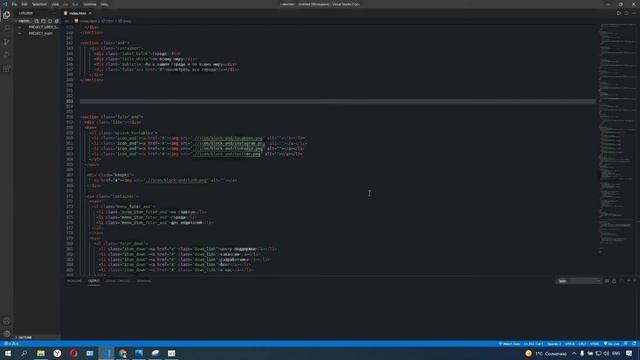Open the Run and Debug view icon
The width and height of the screenshot is (640, 360).
7,55
